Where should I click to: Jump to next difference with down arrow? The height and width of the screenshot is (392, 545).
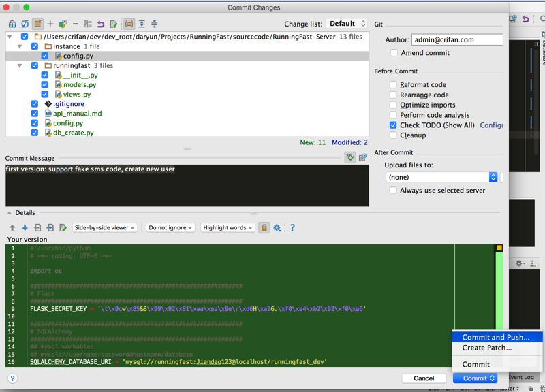click(x=25, y=228)
